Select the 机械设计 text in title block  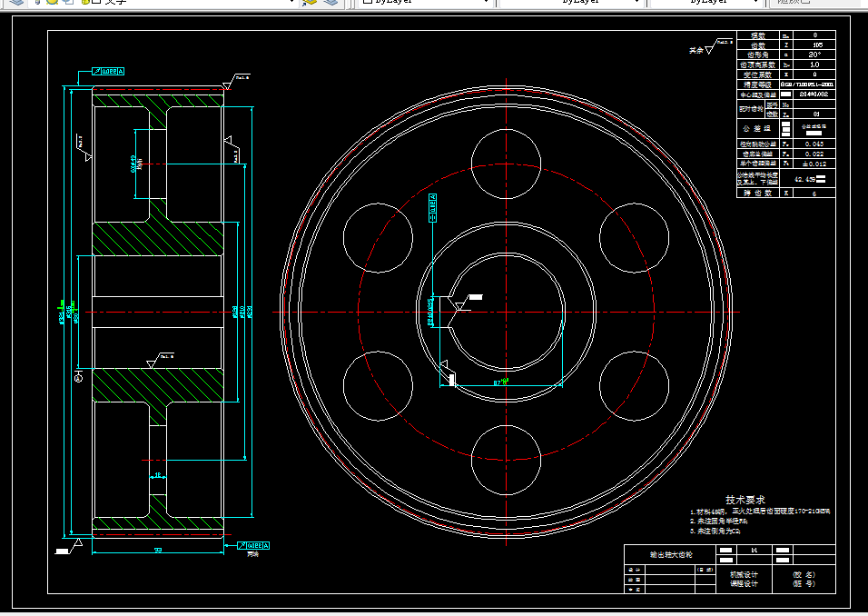pos(744,574)
